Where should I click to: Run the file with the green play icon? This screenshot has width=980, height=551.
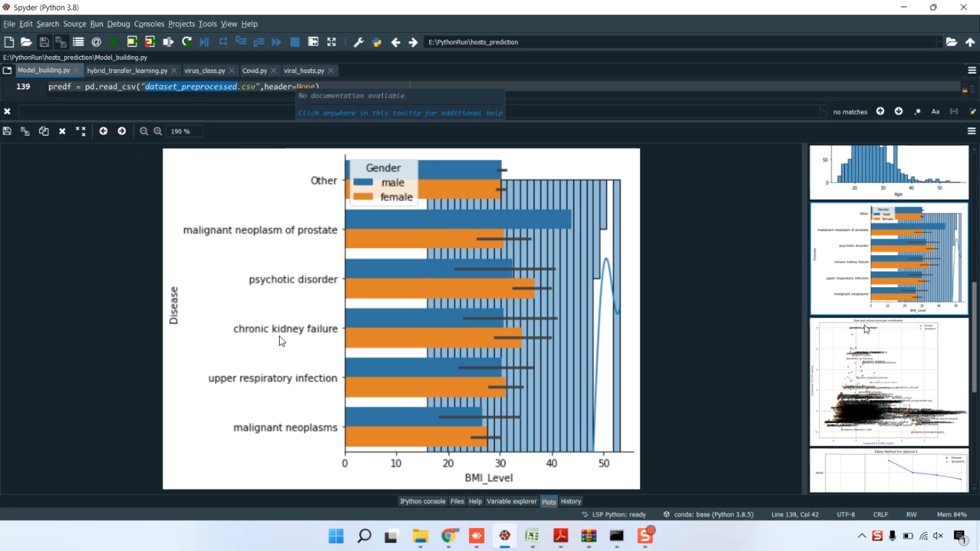[114, 42]
